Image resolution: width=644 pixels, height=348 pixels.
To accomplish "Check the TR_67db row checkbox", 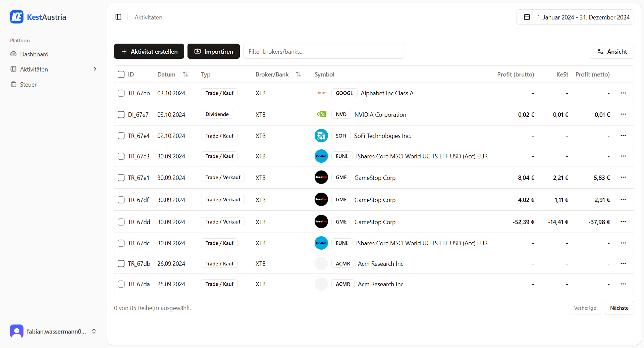I will point(121,263).
